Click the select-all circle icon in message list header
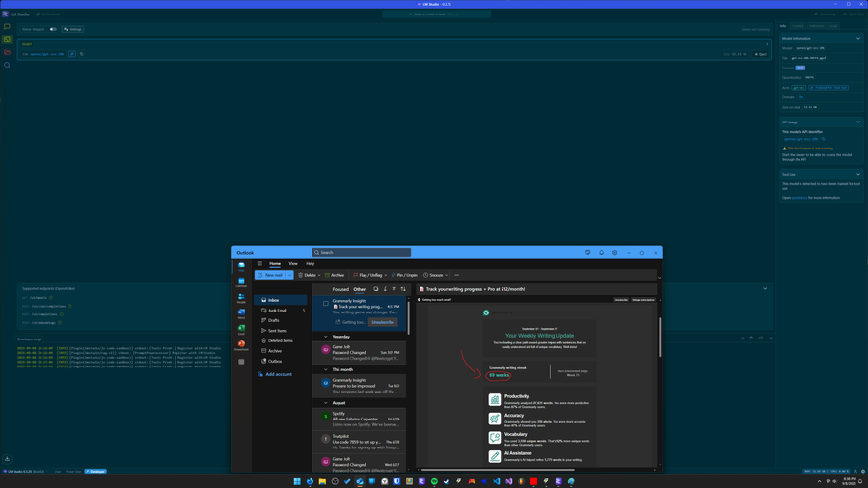Viewport: 868px width, 488px height. [x=376, y=289]
